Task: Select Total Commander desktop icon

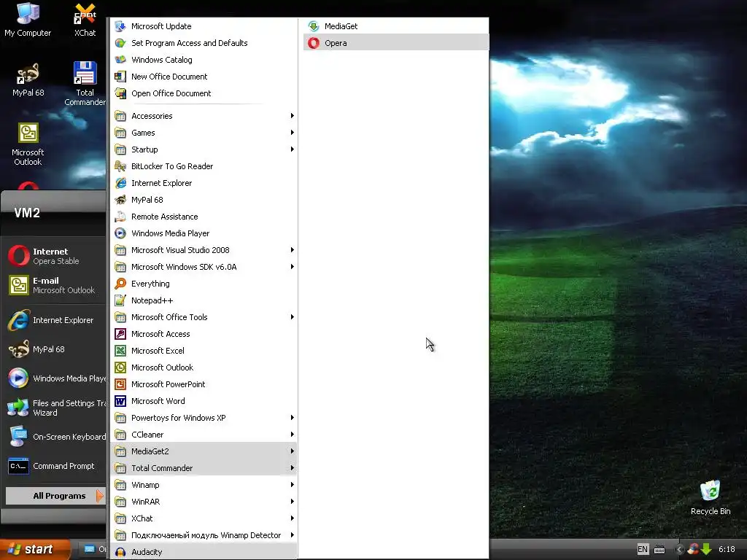Action: coord(85,84)
